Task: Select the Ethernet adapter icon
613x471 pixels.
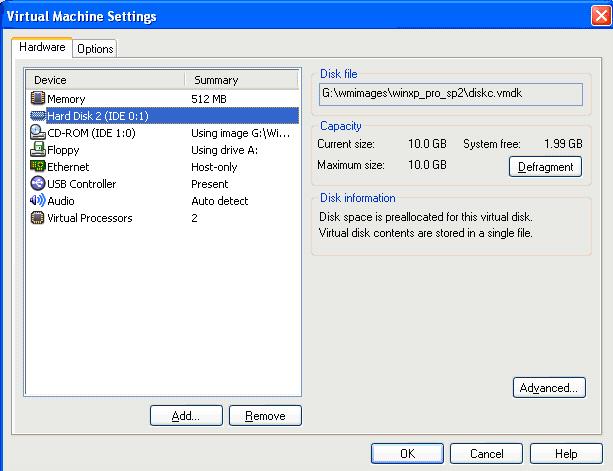Action: click(38, 167)
